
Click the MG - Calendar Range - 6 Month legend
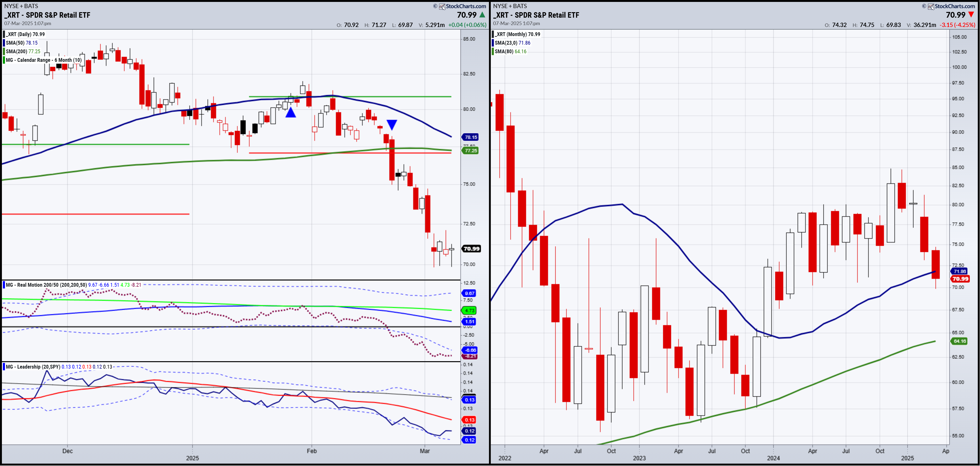44,60
